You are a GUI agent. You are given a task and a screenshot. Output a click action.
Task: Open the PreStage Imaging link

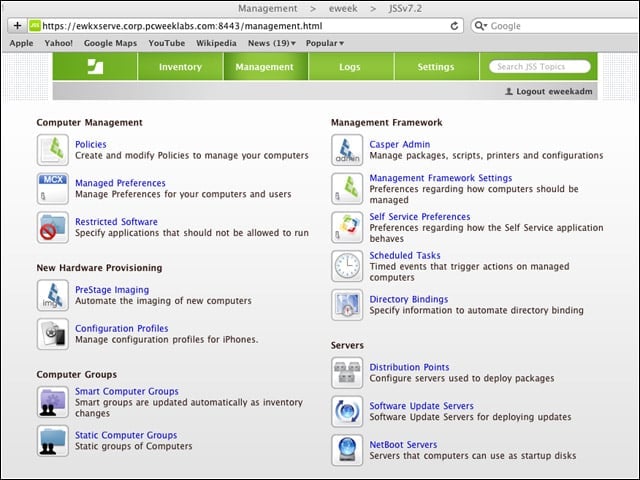(x=112, y=289)
